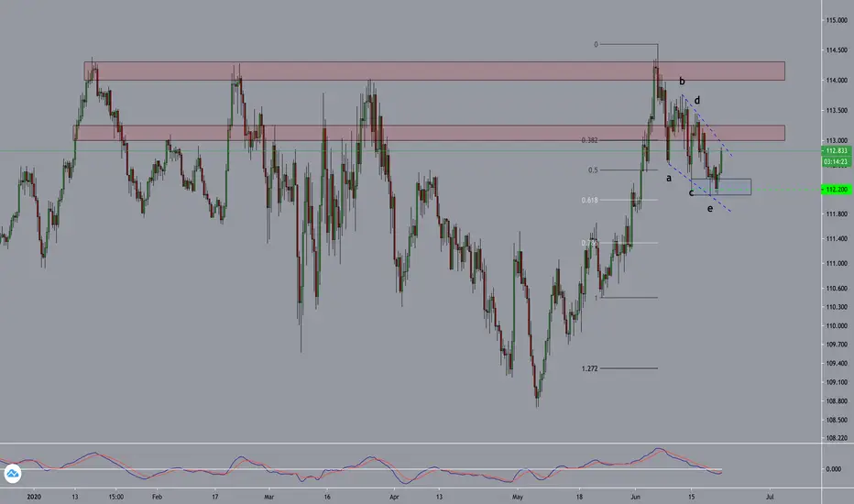Click the upper dashed blue channel line
The width and height of the screenshot is (854, 504).
pos(707,126)
